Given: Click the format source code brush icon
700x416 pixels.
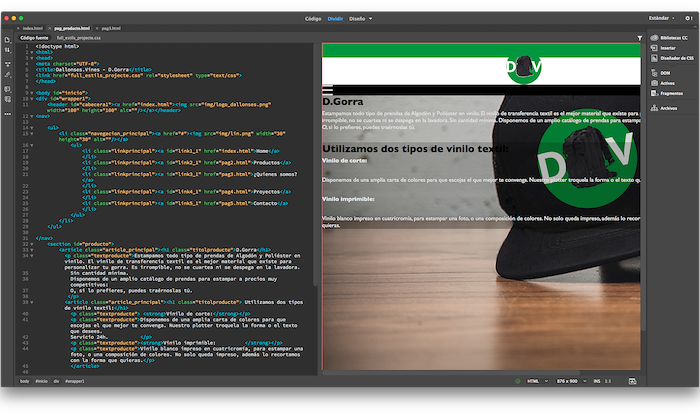Looking at the screenshot, I should click(8, 75).
